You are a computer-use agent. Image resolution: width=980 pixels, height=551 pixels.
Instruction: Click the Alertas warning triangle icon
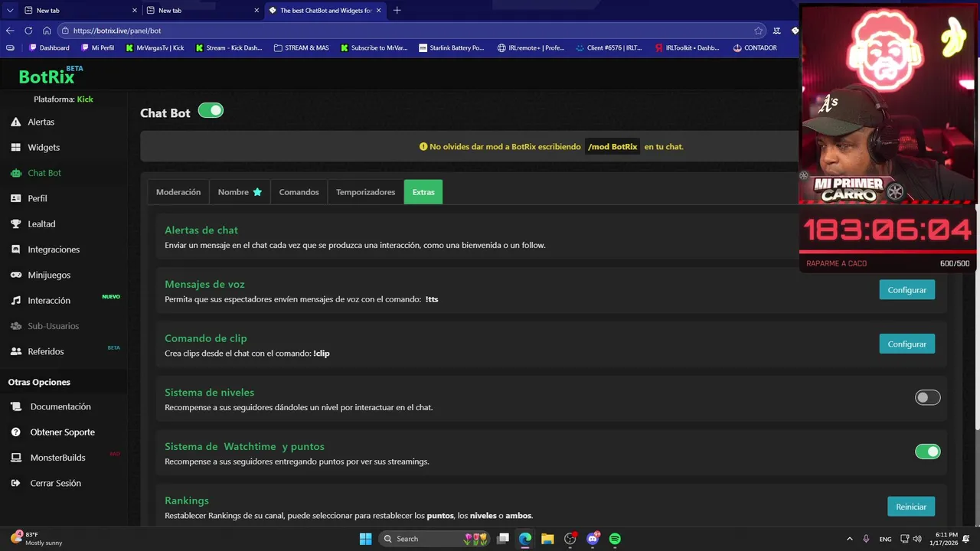pyautogui.click(x=15, y=122)
